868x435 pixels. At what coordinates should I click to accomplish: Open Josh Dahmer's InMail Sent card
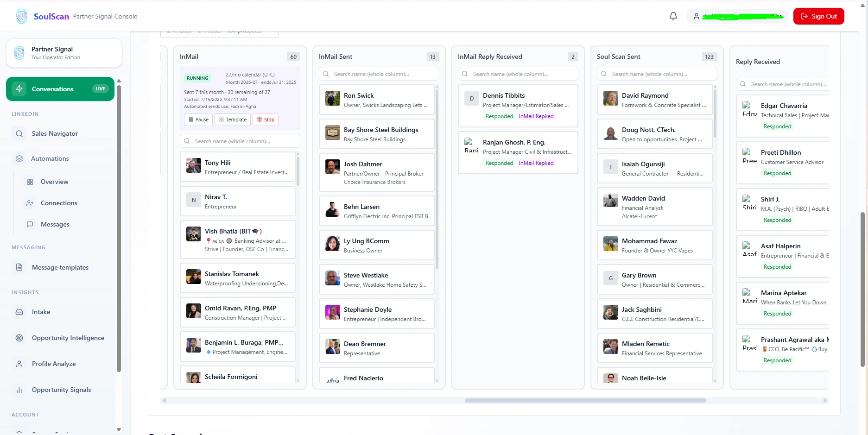click(377, 173)
